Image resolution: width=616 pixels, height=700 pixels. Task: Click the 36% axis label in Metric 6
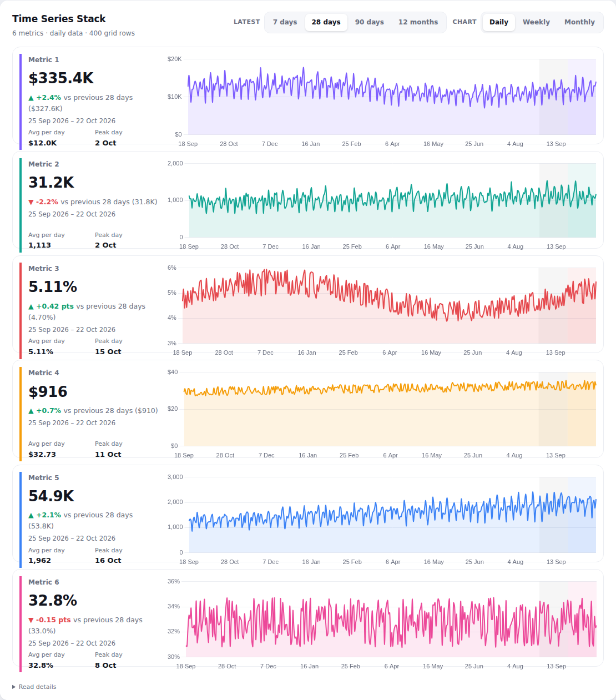(174, 581)
